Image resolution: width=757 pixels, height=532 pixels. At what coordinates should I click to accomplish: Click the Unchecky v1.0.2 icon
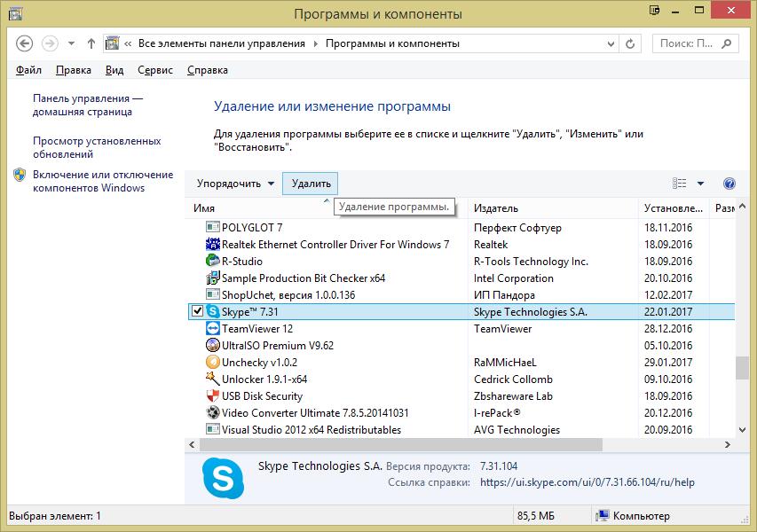[212, 363]
